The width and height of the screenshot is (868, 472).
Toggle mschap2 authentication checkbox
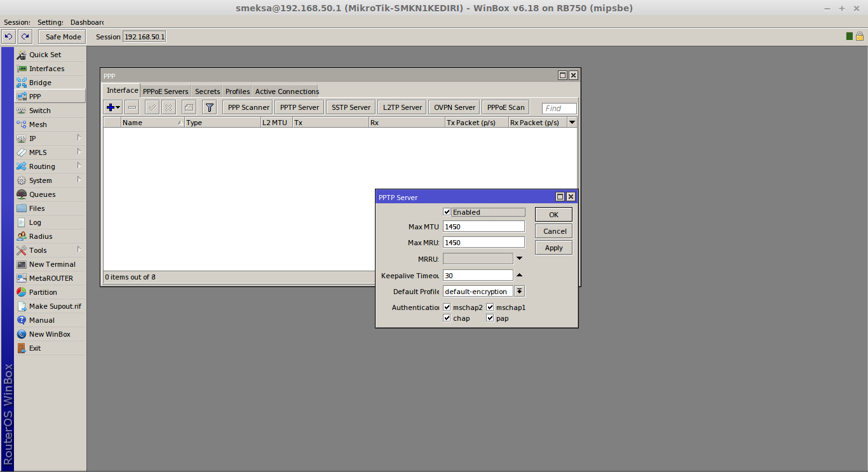click(447, 307)
